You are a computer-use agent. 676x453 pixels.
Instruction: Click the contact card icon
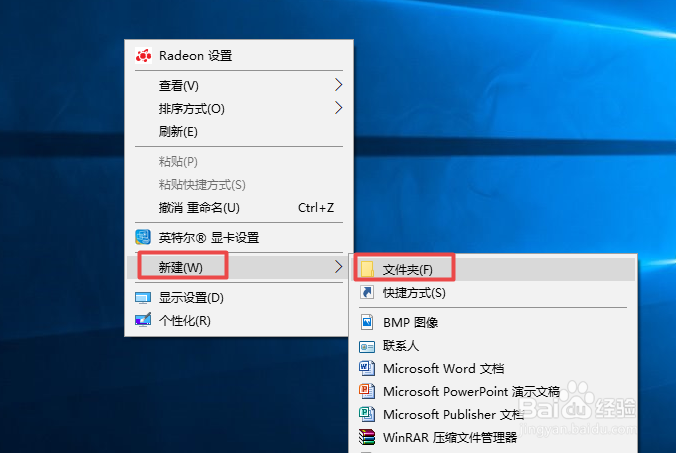[367, 346]
